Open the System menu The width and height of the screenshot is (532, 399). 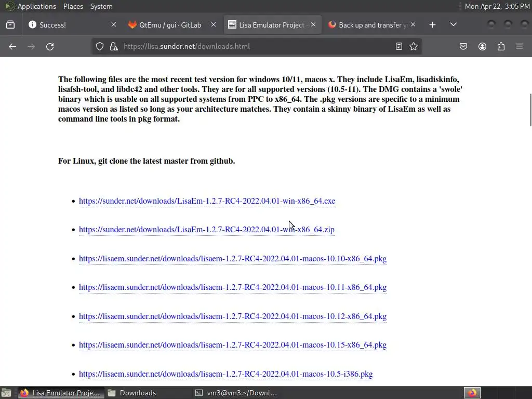pos(101,6)
